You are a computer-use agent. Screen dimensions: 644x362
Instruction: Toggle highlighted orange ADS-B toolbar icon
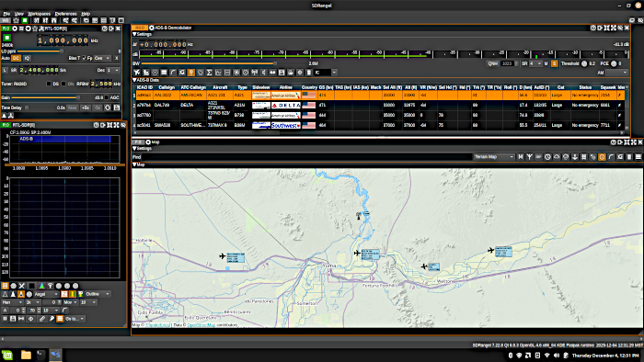[x=191, y=73]
